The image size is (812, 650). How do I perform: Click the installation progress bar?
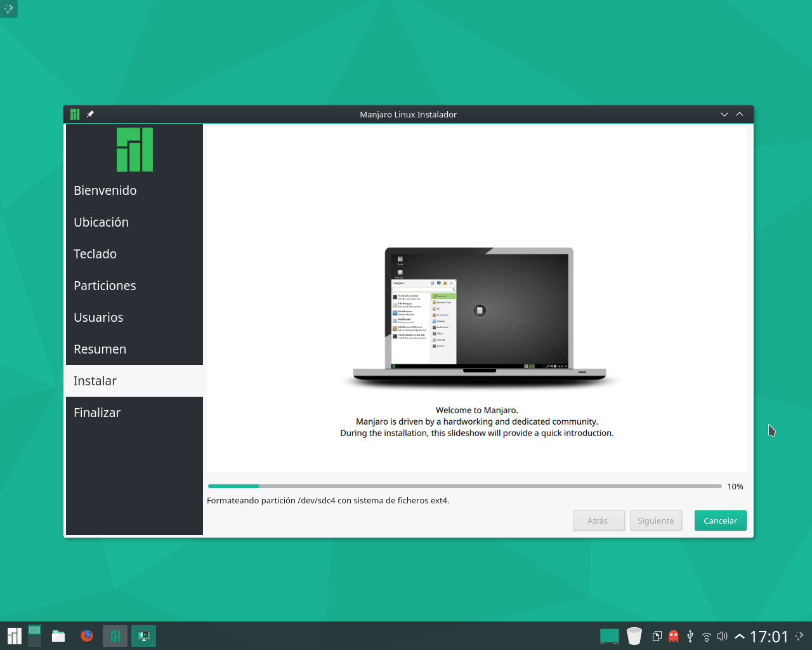coord(465,486)
